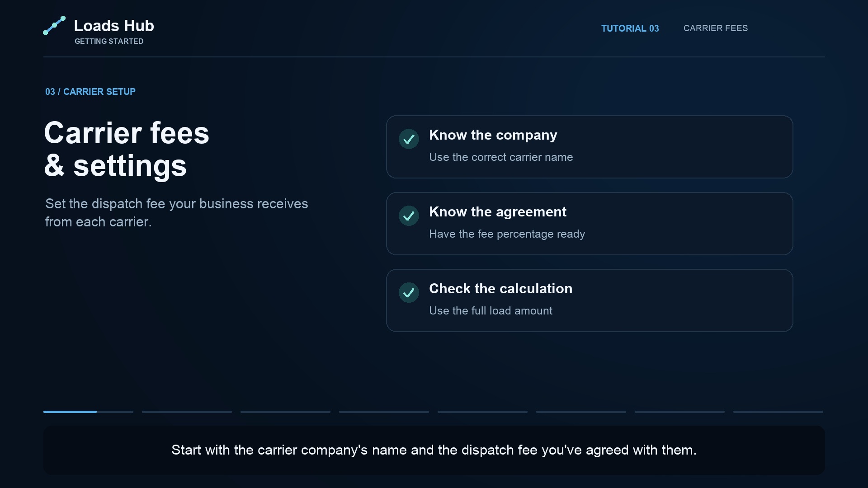
Task: Select the Check the calculation card
Action: coord(590,300)
